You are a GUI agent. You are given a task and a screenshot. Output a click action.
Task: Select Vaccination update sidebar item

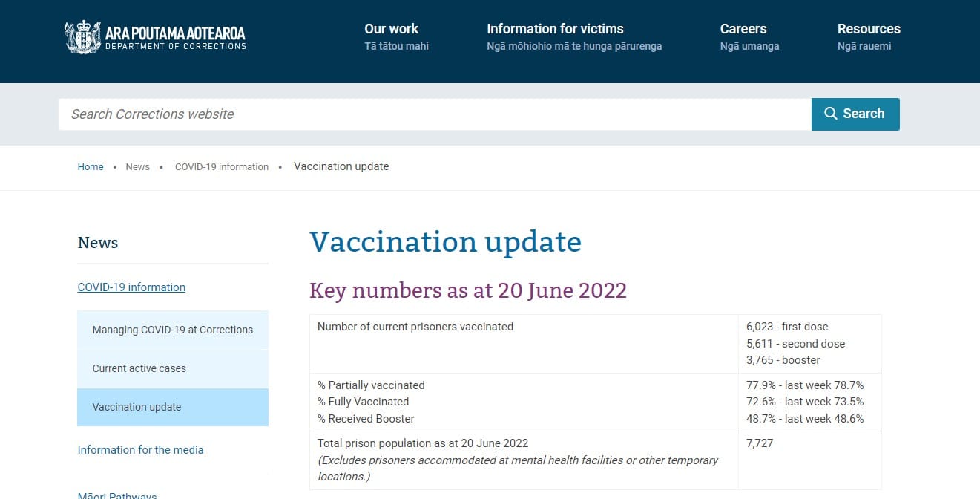(137, 407)
